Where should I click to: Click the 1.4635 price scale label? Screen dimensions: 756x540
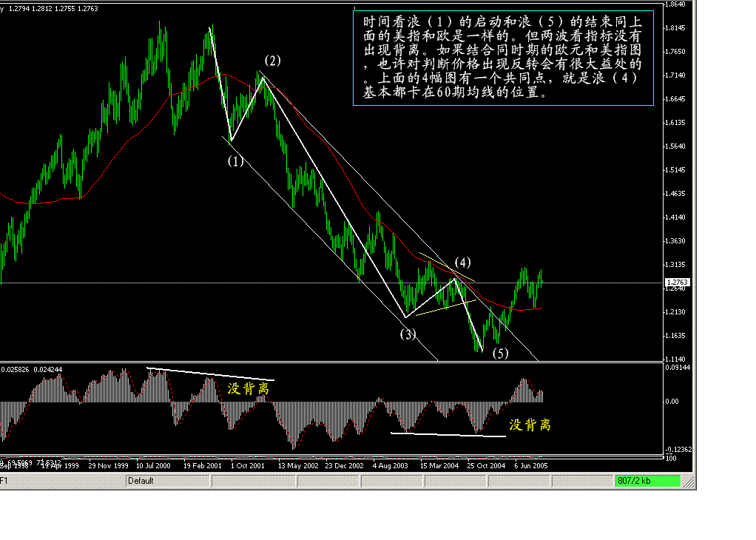click(x=675, y=193)
